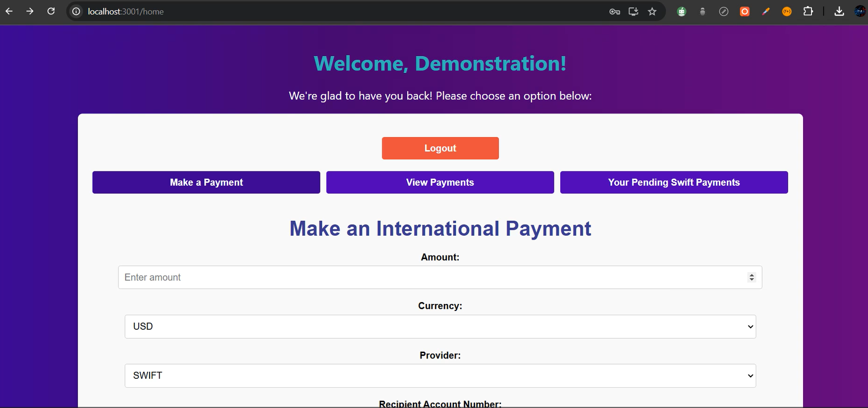Open the View Payments tab
Screen dimensions: 868x408
(440, 182)
